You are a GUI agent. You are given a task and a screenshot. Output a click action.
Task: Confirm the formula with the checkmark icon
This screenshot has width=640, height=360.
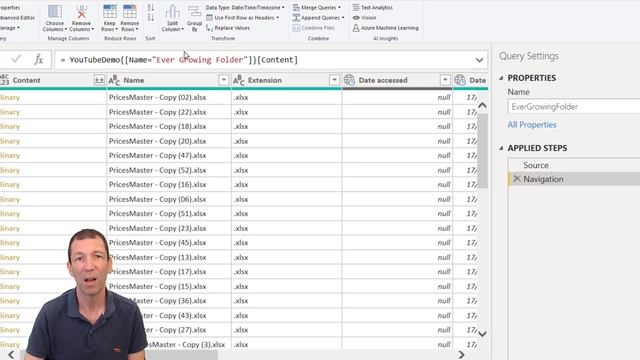coord(16,60)
